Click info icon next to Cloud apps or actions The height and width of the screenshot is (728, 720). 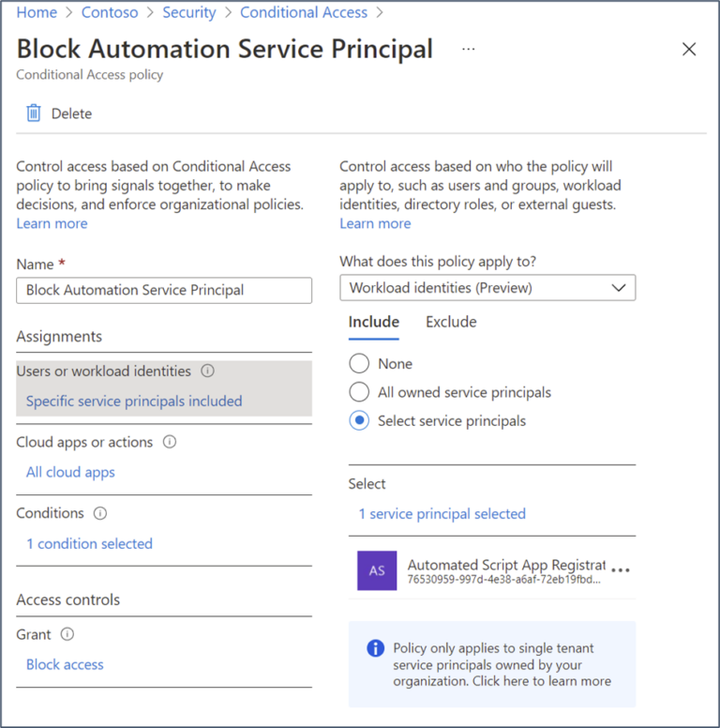[x=170, y=442]
